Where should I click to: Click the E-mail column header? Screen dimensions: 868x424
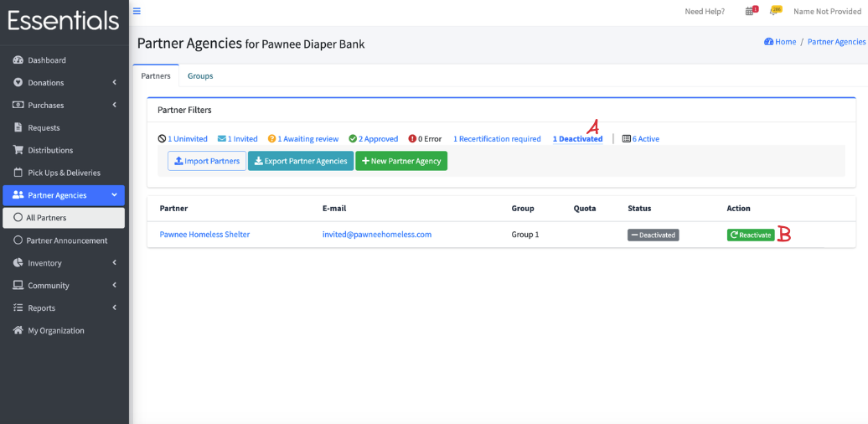click(x=334, y=209)
